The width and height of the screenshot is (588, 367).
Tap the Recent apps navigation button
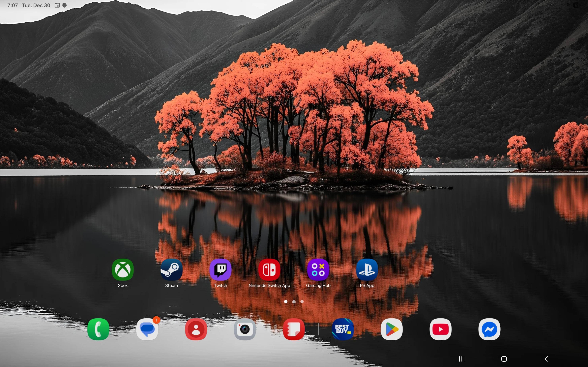tap(461, 359)
